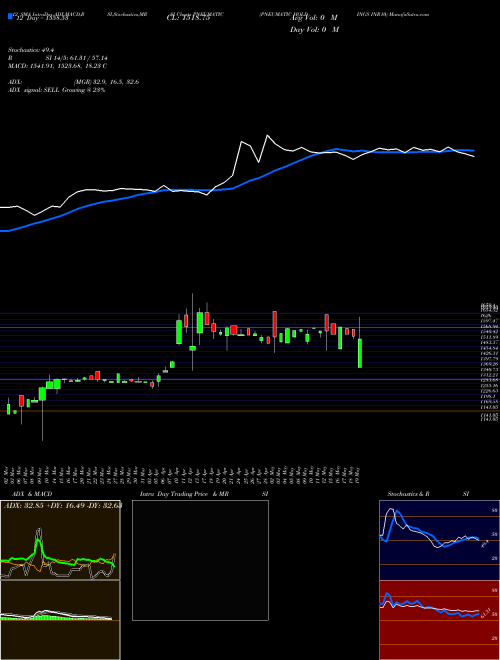Click the ADX +DY -DY values header

(x=63, y=506)
